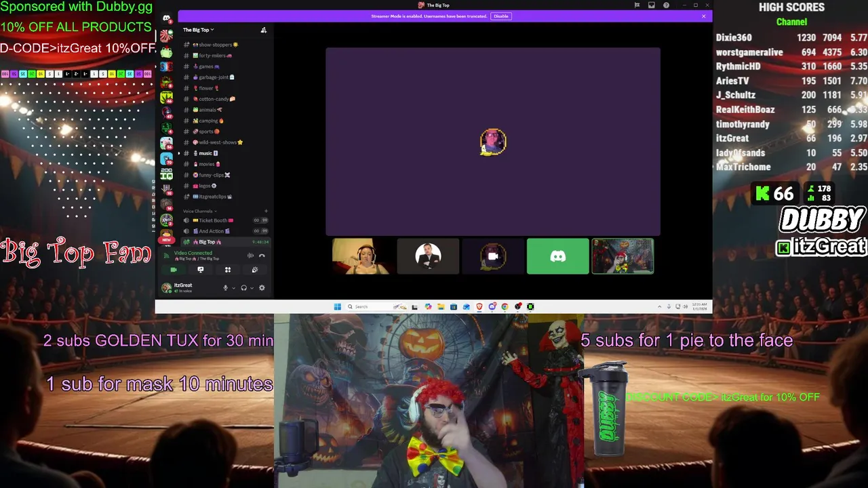Select the woman with headset video tile

[362, 256]
